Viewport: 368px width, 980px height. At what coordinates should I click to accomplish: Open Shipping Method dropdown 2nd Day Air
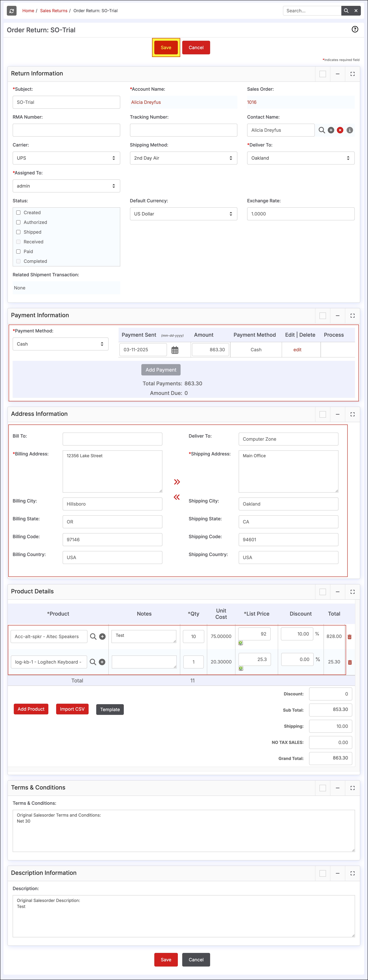point(183,158)
